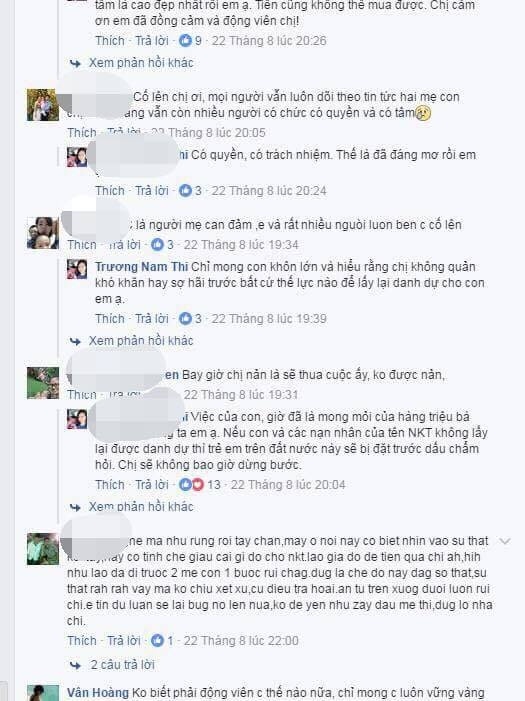Click 'Trả lời' on the 19:39 reply
The width and height of the screenshot is (525, 701).
[152, 319]
